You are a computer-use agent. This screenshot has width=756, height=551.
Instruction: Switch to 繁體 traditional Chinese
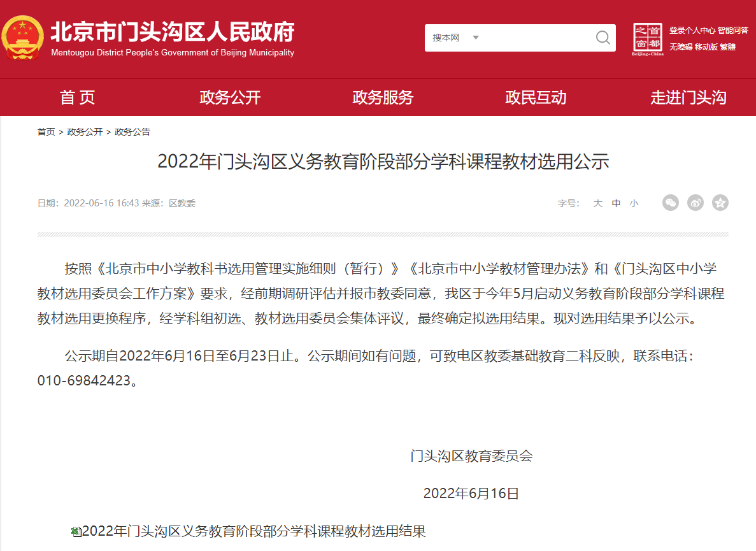pyautogui.click(x=727, y=47)
